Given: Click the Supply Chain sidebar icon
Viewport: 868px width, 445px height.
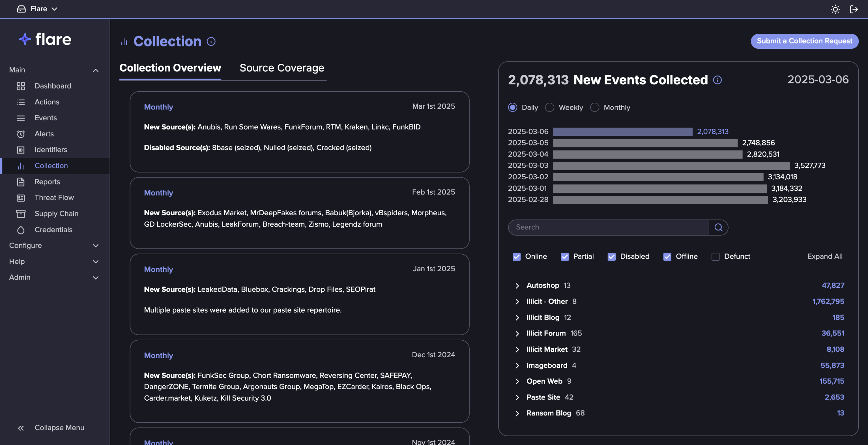Looking at the screenshot, I should coord(21,214).
